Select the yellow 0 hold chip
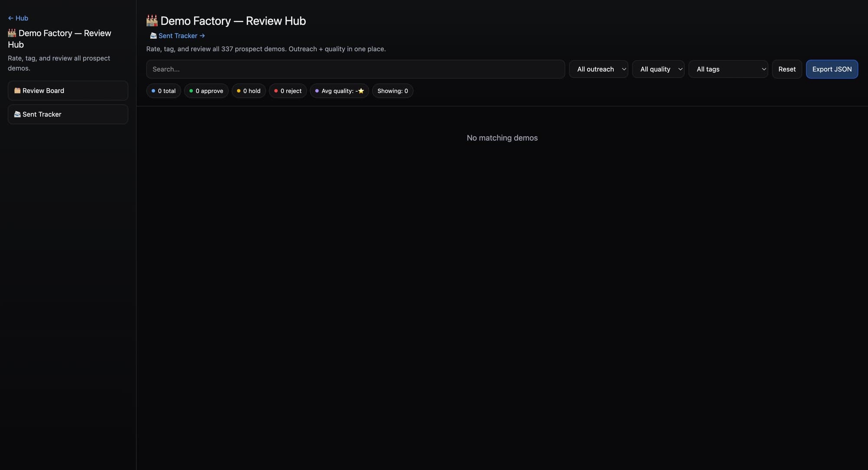The width and height of the screenshot is (868, 470). click(x=248, y=91)
